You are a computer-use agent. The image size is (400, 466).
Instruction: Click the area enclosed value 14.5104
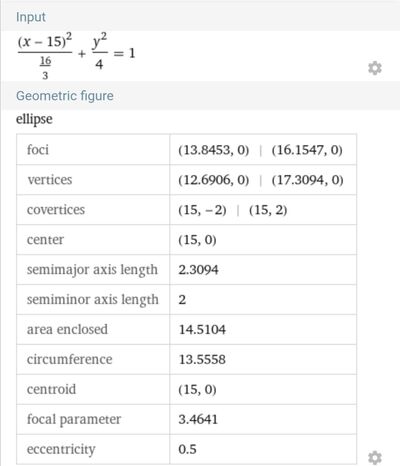[202, 330]
